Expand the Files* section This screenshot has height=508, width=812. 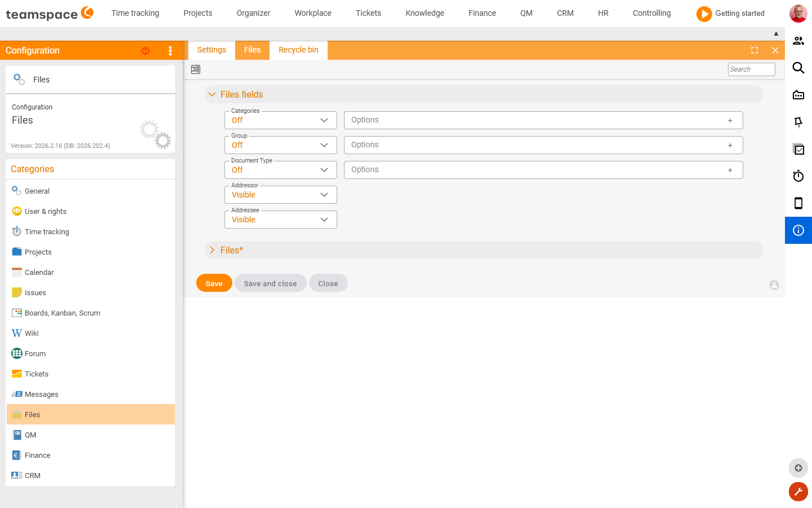[x=483, y=250]
